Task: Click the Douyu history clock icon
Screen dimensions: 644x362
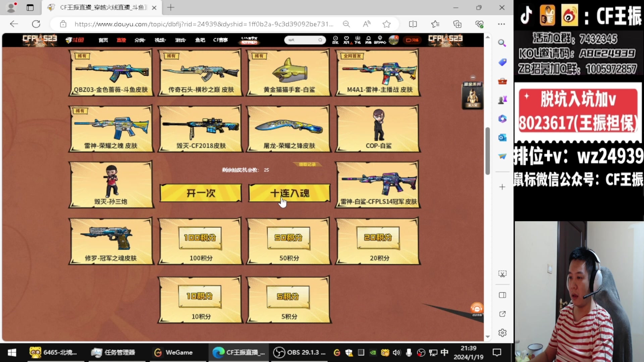Action: pos(335,40)
